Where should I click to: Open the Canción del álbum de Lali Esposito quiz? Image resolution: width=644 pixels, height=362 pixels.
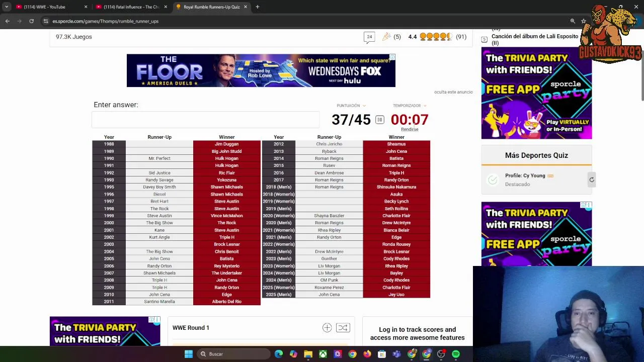535,39
